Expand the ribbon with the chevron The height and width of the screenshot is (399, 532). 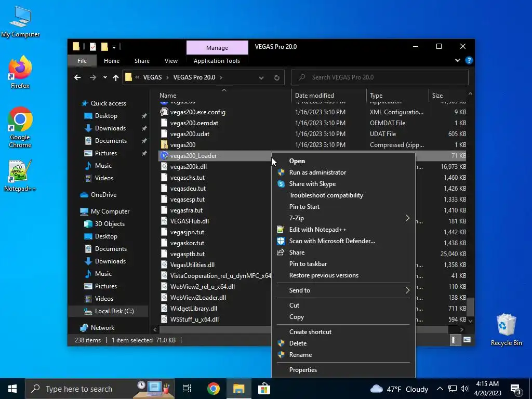(458, 60)
